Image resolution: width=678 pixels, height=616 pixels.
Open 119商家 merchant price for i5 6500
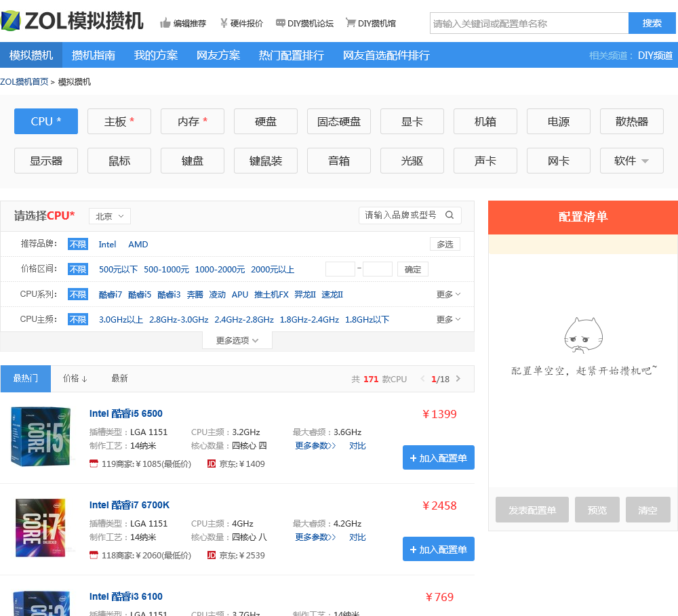pyautogui.click(x=140, y=464)
